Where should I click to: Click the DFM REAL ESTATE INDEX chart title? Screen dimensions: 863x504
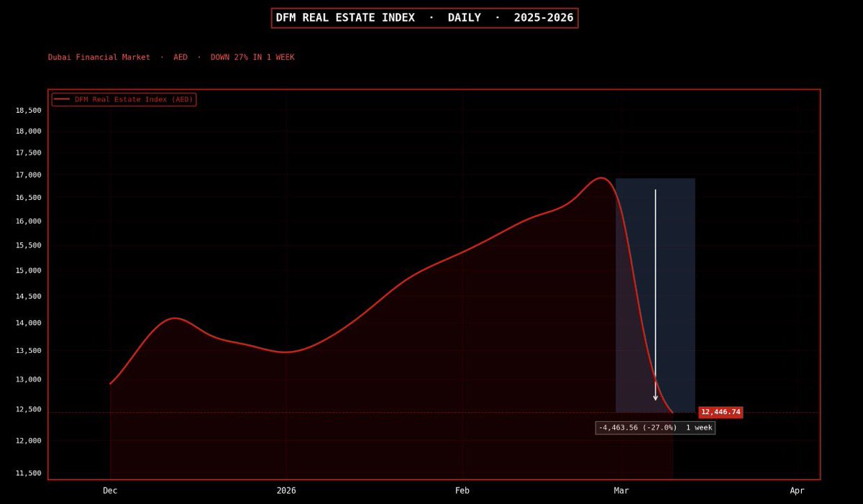[x=424, y=18]
